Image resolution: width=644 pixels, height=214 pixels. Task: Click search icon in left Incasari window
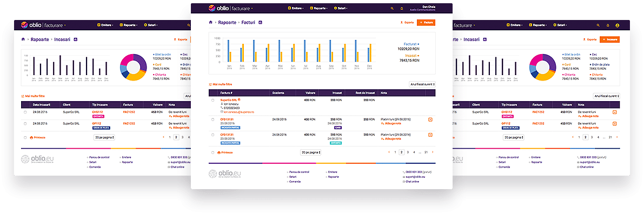[189, 25]
